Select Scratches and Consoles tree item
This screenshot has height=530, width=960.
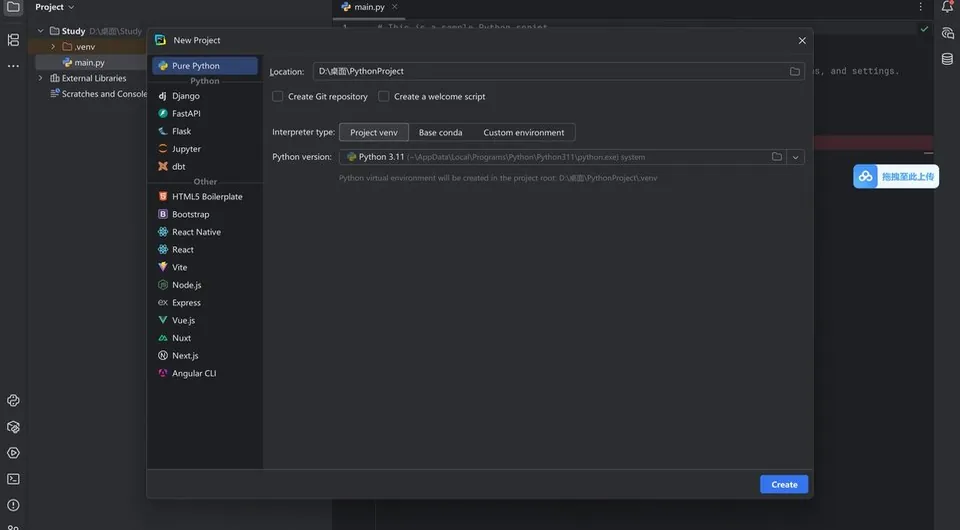pos(98,94)
